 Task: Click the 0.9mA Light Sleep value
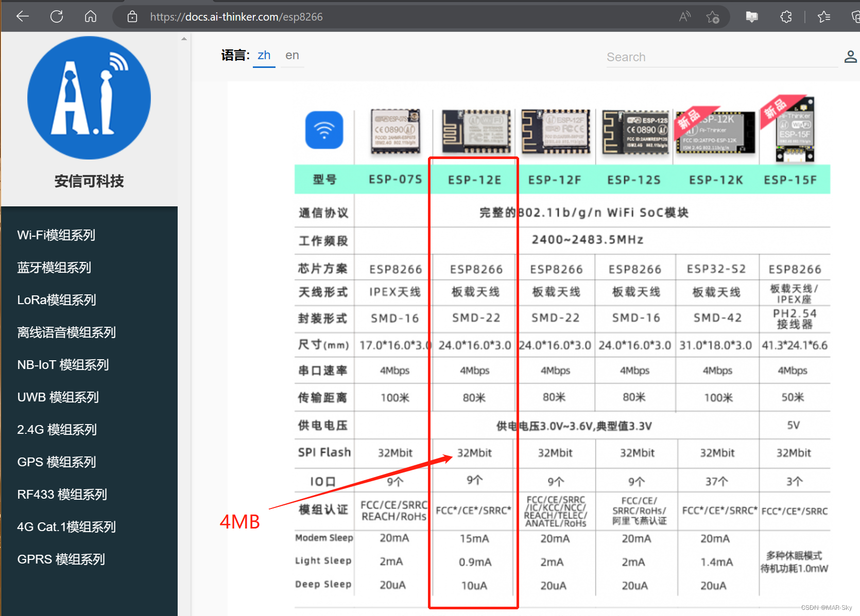pyautogui.click(x=475, y=562)
